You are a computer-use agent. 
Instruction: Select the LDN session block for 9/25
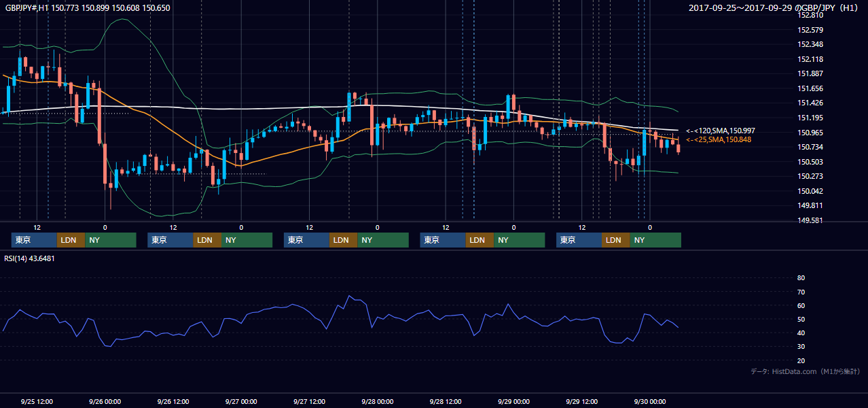point(71,240)
